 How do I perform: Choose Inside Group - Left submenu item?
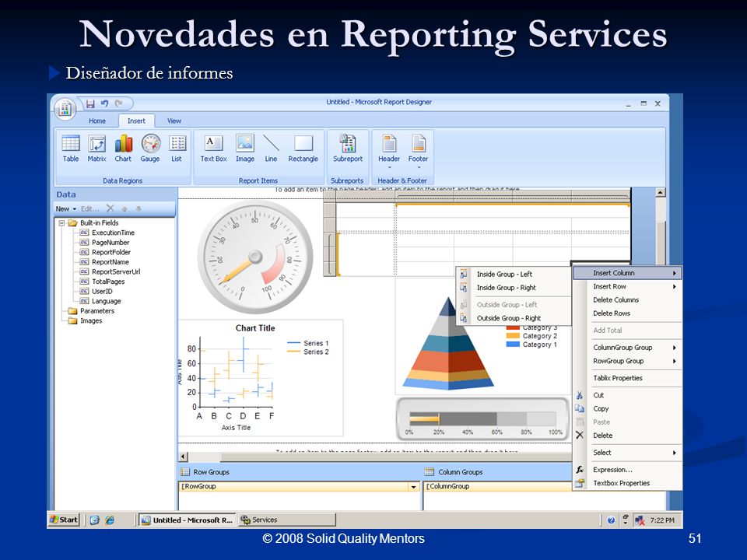coord(514,275)
